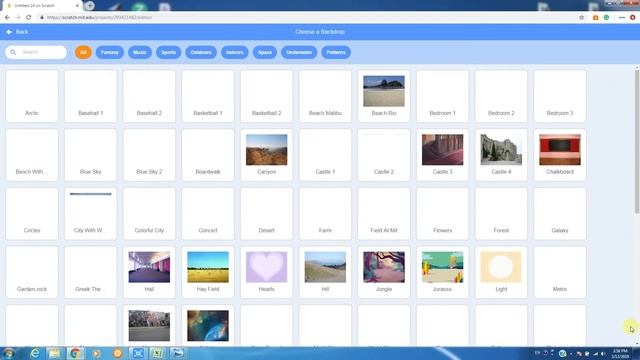Choose the Jungle backdrop

[x=384, y=272]
